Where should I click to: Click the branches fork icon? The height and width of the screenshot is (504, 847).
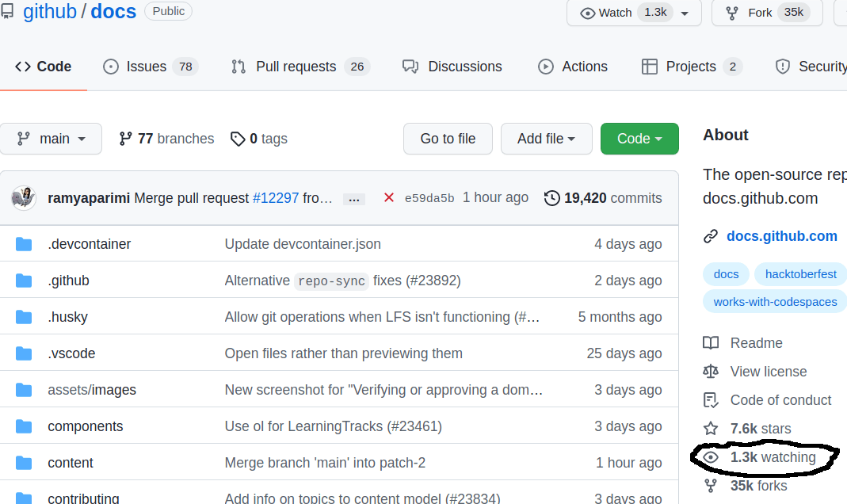125,139
